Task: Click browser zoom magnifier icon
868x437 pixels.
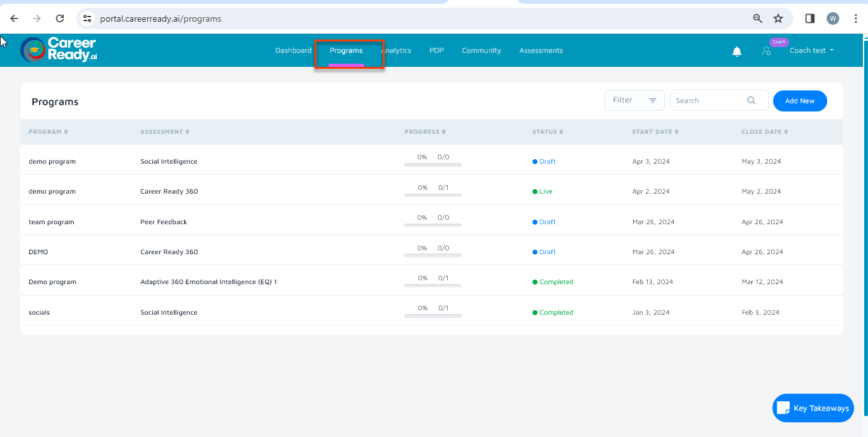Action: (x=758, y=18)
